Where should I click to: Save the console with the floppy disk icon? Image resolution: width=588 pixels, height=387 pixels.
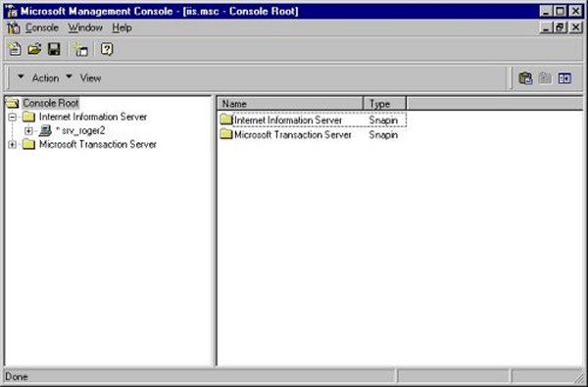54,49
